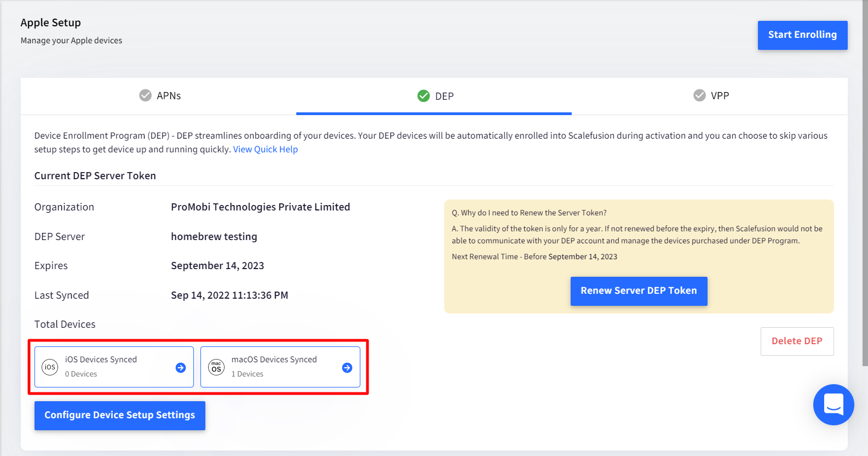Click the iOS circle icon
The width and height of the screenshot is (868, 456).
tap(50, 367)
